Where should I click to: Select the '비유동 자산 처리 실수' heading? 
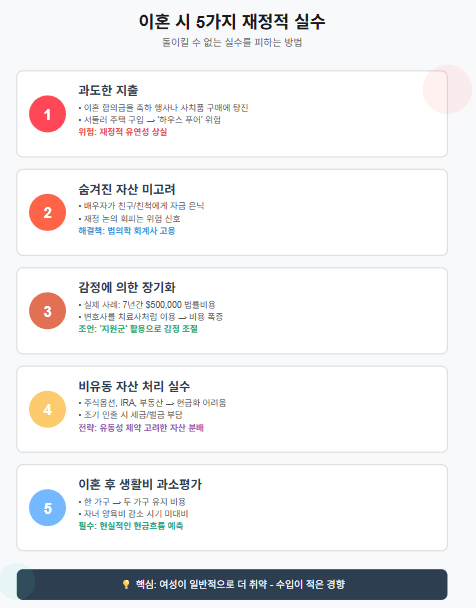134,386
